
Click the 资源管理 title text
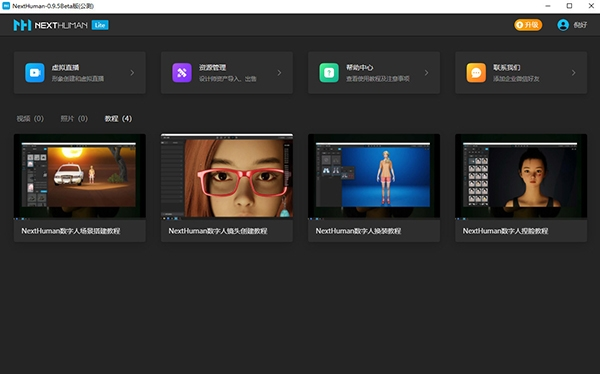[x=212, y=67]
